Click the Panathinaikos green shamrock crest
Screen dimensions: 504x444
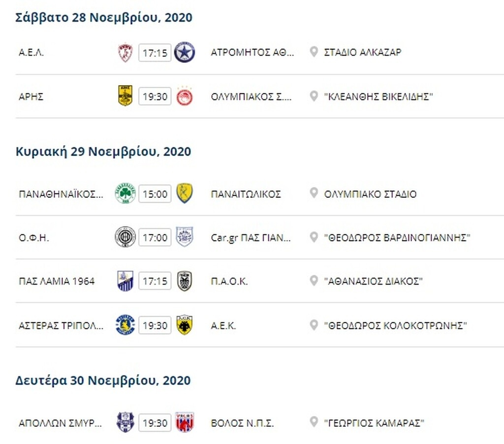pyautogui.click(x=125, y=193)
